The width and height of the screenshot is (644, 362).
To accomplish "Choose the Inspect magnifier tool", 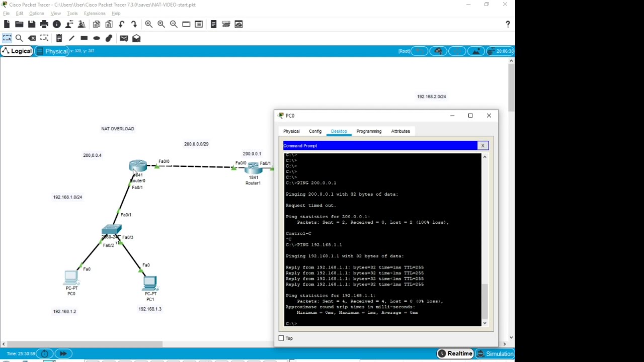I will [x=19, y=38].
